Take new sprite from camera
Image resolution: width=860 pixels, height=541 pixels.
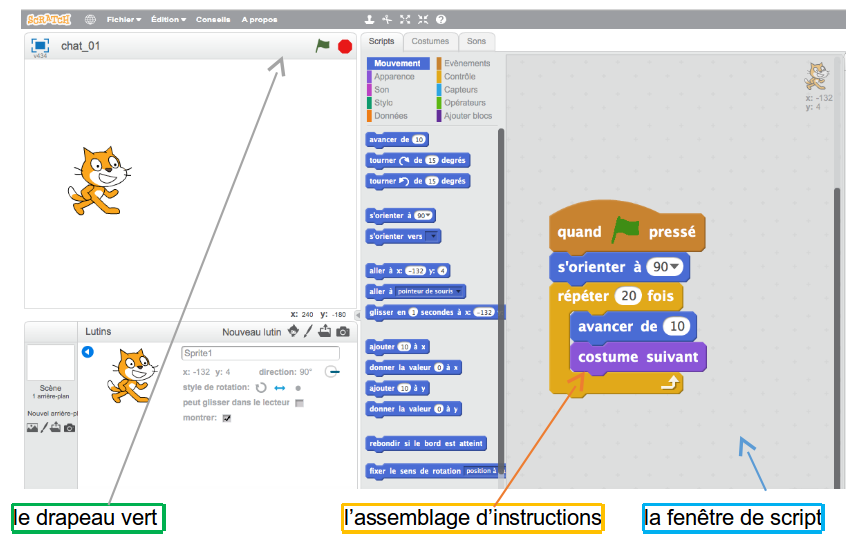coord(343,331)
